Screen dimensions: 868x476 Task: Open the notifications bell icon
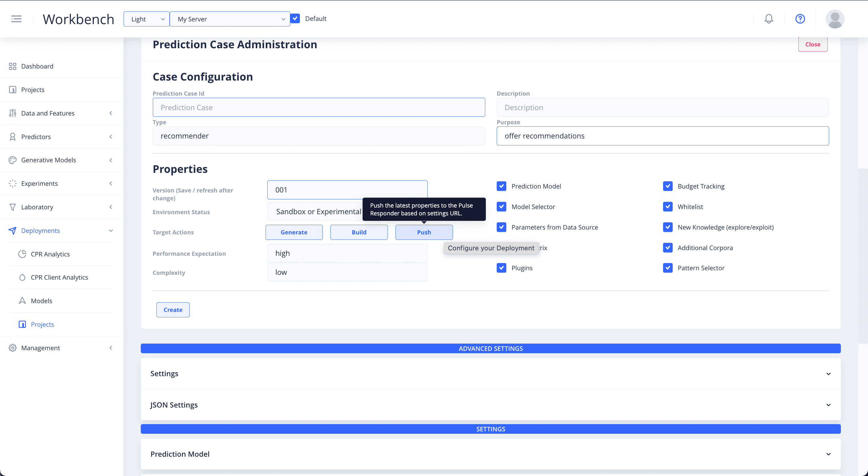[x=769, y=19]
